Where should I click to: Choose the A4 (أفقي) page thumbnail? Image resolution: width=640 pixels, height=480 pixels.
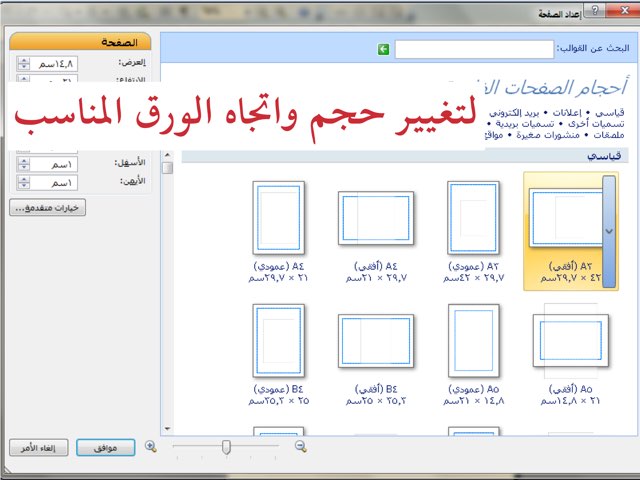click(x=376, y=218)
